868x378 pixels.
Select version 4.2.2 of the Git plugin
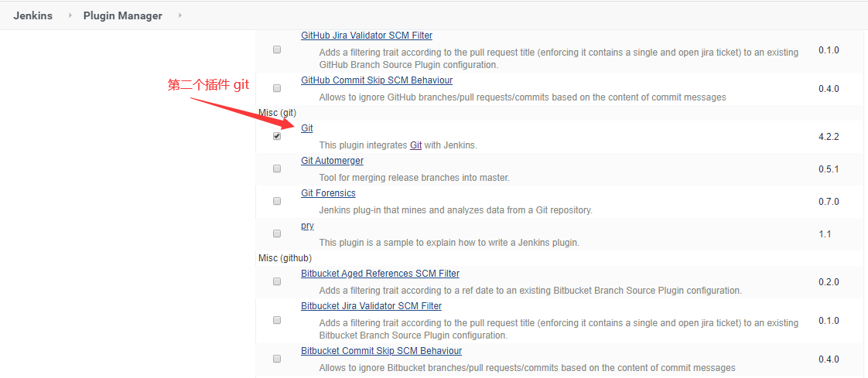(x=829, y=136)
